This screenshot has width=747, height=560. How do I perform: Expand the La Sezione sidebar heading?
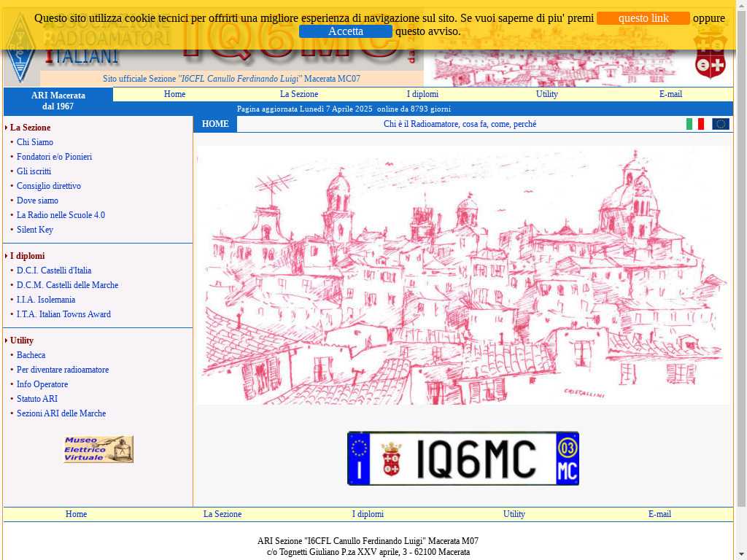tap(30, 128)
